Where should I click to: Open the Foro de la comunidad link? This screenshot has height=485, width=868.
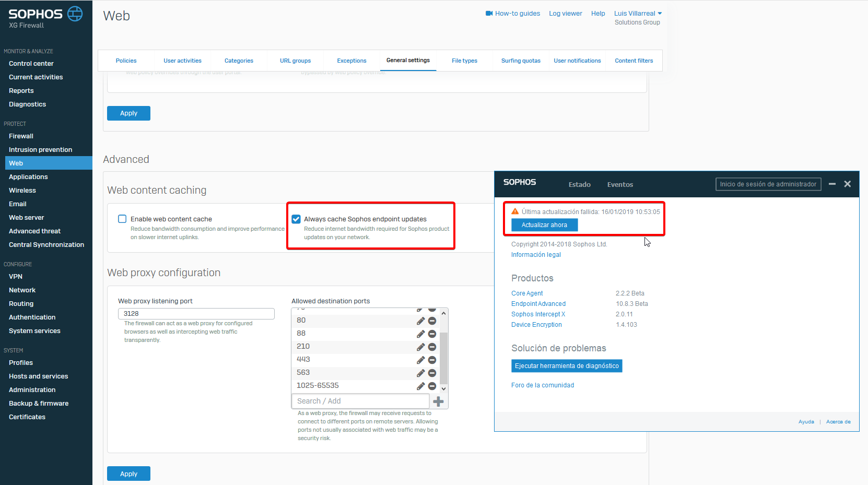pos(542,385)
